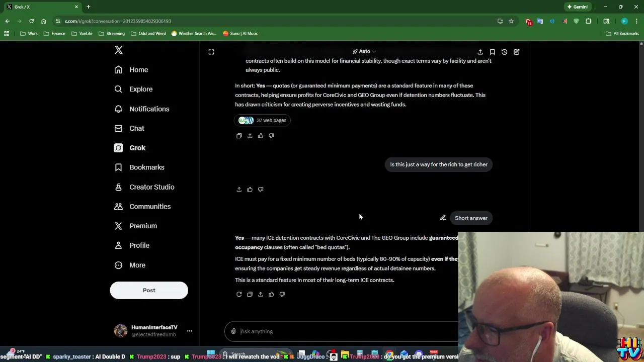This screenshot has width=644, height=362.
Task: Select Grok in the sidebar
Action: (130, 148)
